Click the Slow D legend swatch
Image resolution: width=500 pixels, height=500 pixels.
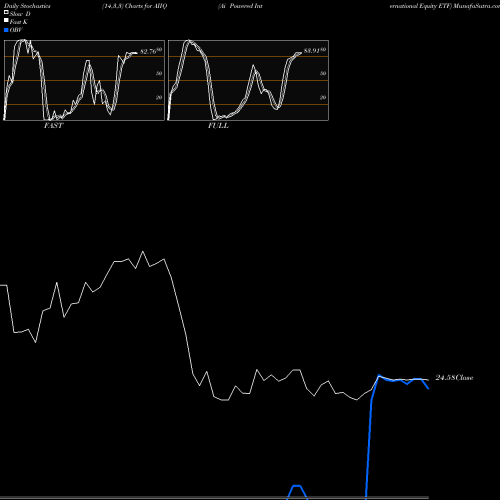pyautogui.click(x=6, y=12)
